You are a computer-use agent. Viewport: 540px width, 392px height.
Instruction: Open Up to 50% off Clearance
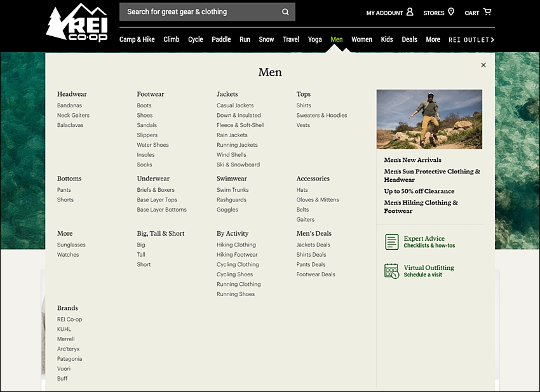click(419, 191)
